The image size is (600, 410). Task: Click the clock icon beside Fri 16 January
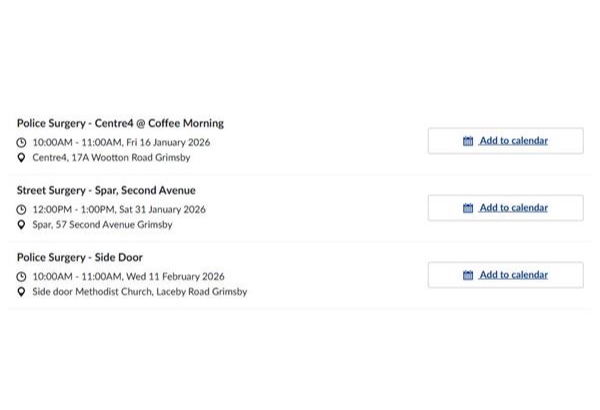(21, 143)
